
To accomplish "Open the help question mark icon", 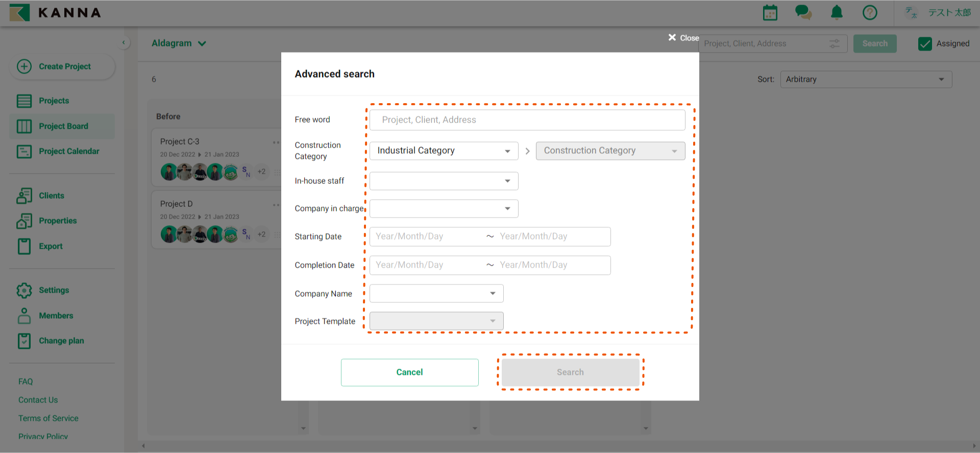I will (870, 12).
